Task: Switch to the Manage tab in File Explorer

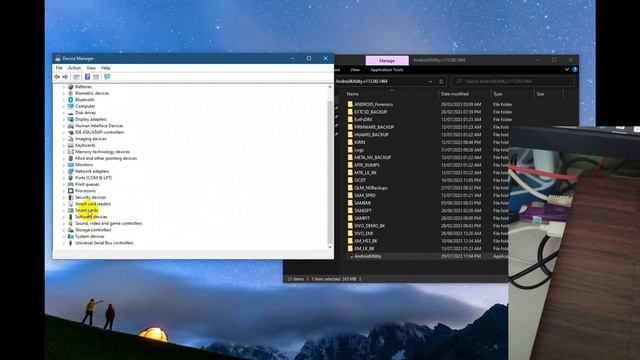Action: click(387, 60)
